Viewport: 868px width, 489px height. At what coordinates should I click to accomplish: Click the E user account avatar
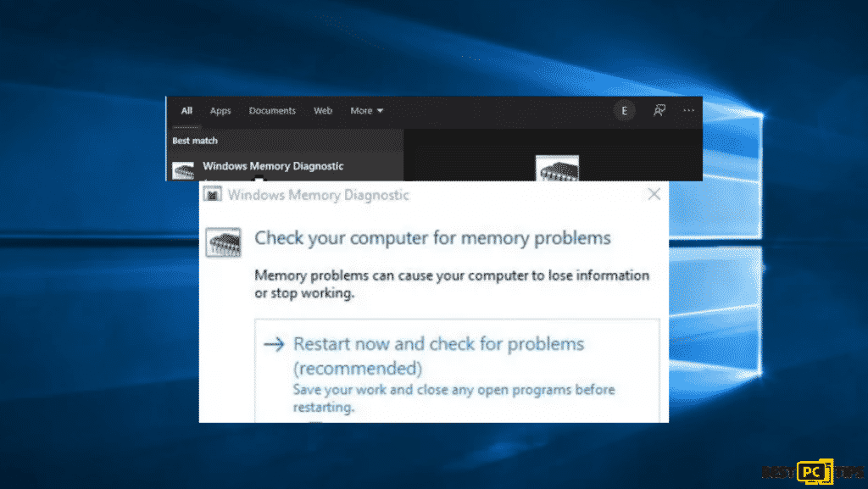(x=625, y=111)
